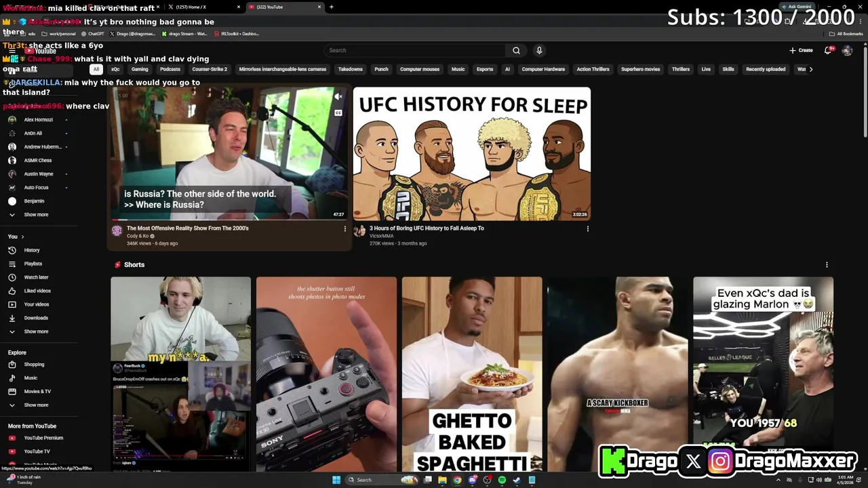
Task: Select the xQc category chip
Action: [x=115, y=69]
